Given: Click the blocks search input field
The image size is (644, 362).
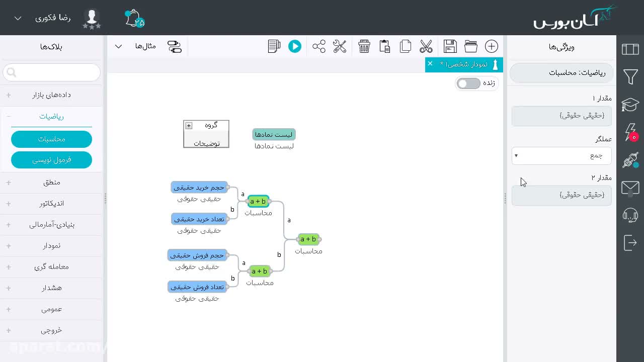Looking at the screenshot, I should [x=52, y=72].
